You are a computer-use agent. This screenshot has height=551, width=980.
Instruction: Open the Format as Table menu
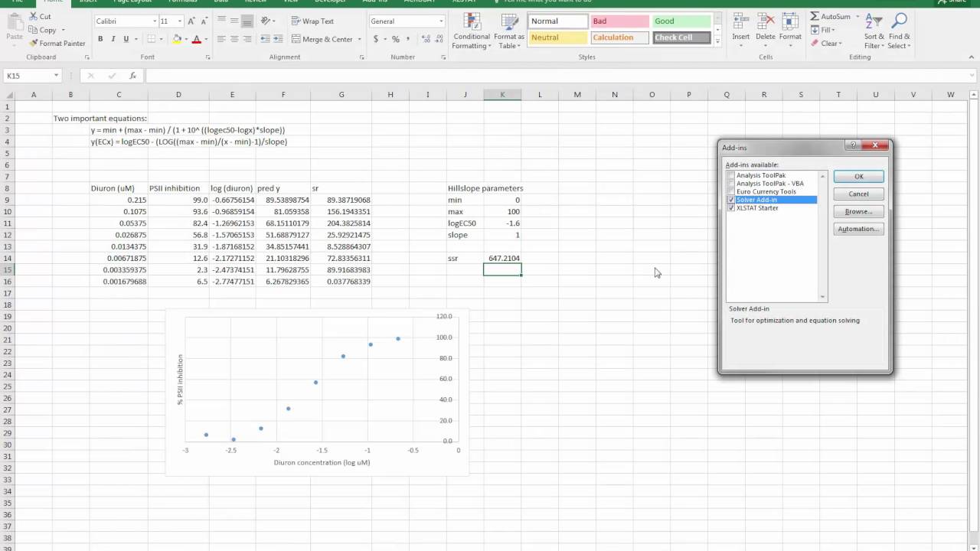(x=509, y=31)
